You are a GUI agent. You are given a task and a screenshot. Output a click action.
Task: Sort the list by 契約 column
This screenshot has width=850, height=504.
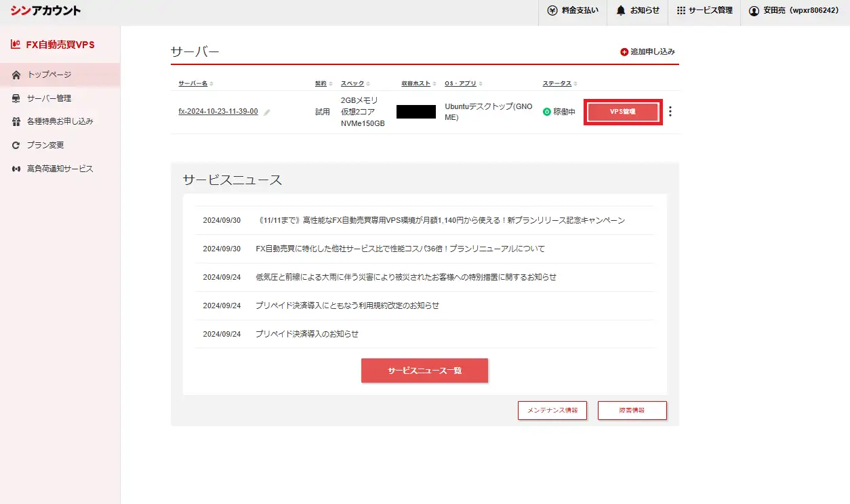(x=323, y=83)
